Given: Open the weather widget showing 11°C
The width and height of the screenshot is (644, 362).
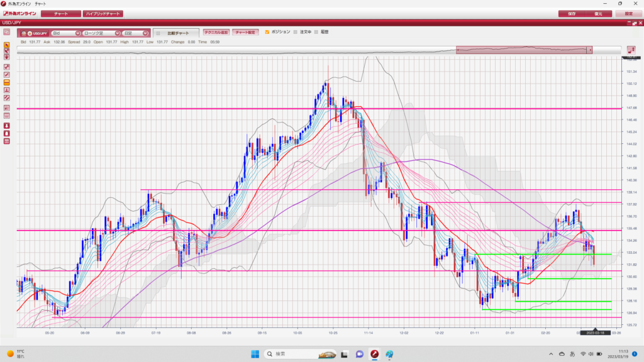Looking at the screenshot, I should 16,354.
